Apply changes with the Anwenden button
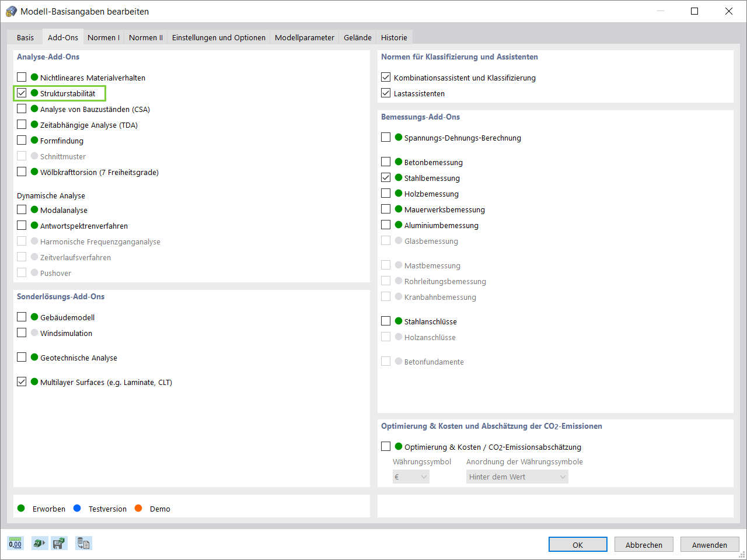Viewport: 747px width, 560px height. 709,544
